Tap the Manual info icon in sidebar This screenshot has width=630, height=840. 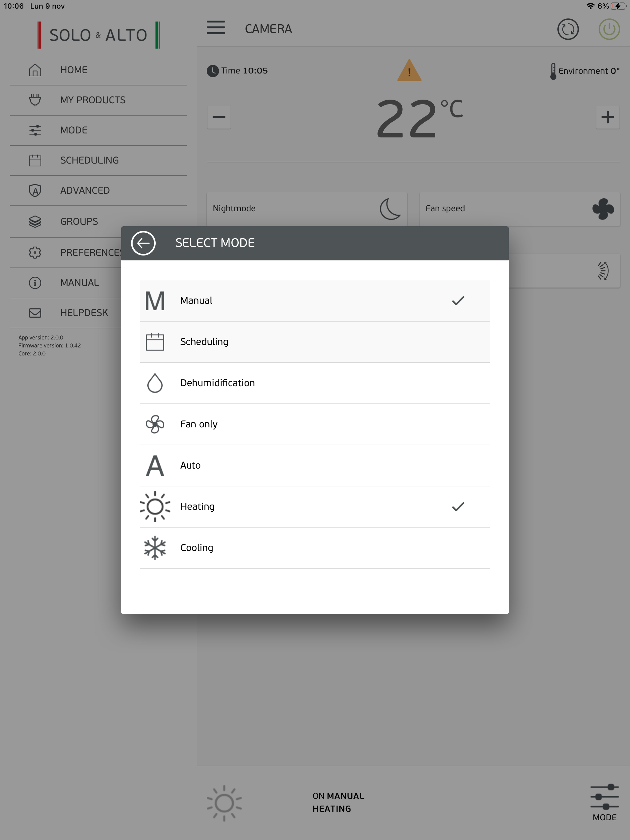(35, 283)
